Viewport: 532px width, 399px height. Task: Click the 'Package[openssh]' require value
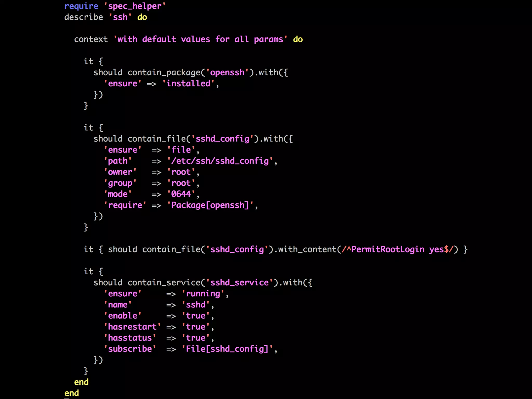210,205
